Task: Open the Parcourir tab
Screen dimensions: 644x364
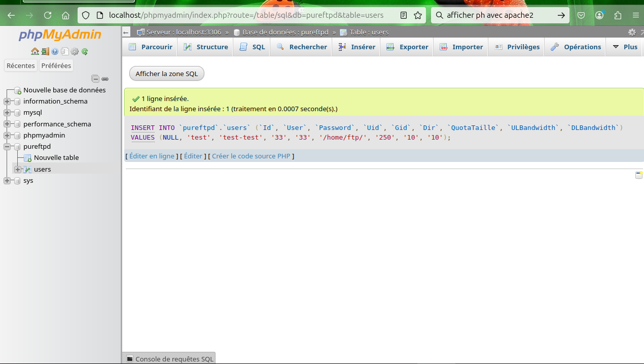Action: [x=150, y=47]
